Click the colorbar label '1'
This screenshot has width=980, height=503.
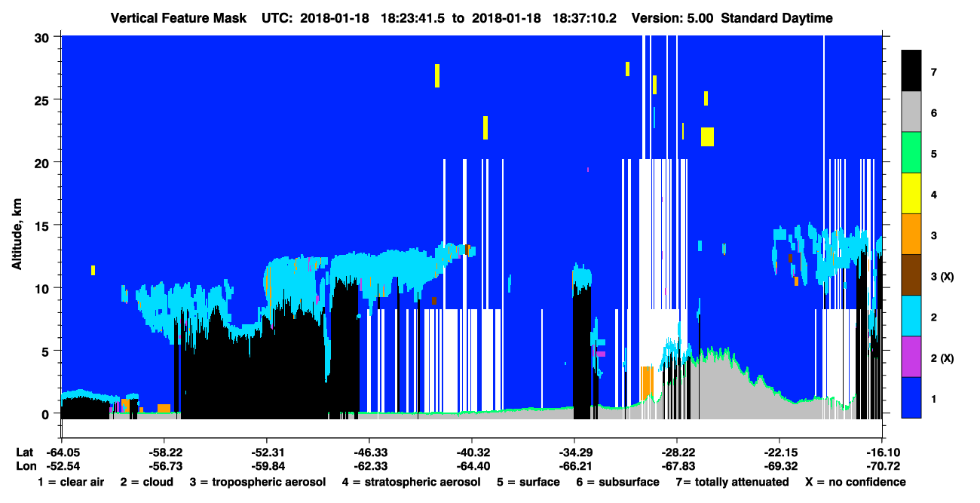933,399
